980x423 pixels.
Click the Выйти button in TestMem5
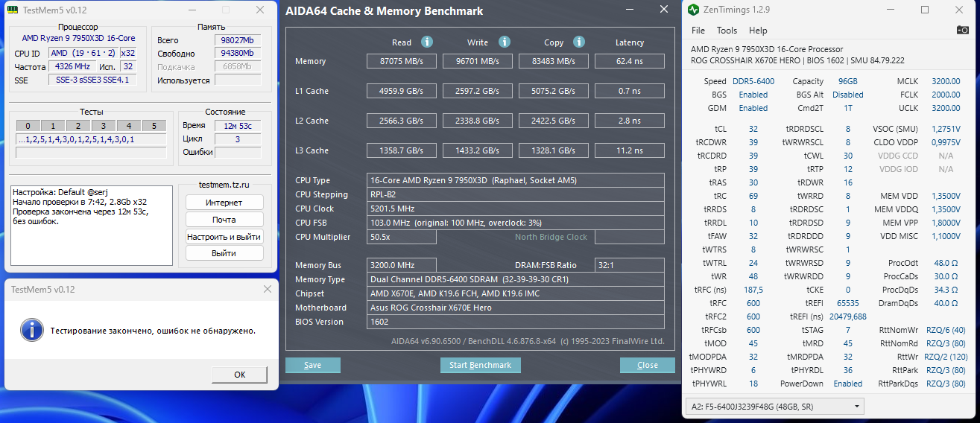224,253
